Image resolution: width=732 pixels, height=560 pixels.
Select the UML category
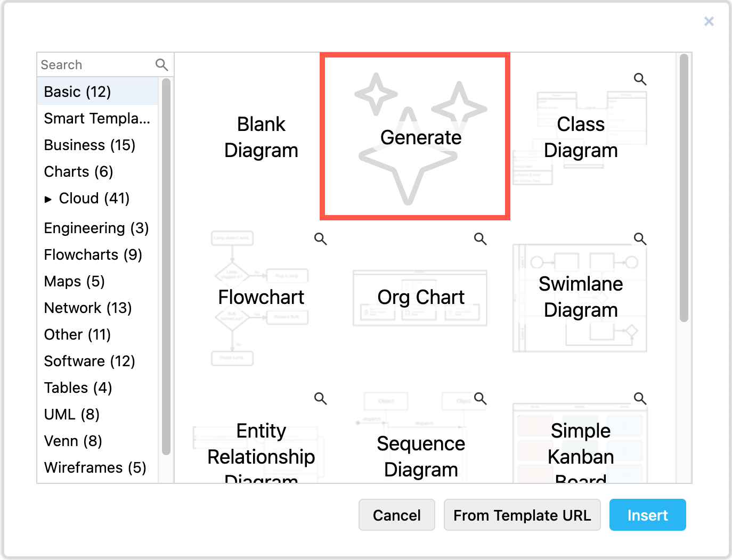click(72, 414)
